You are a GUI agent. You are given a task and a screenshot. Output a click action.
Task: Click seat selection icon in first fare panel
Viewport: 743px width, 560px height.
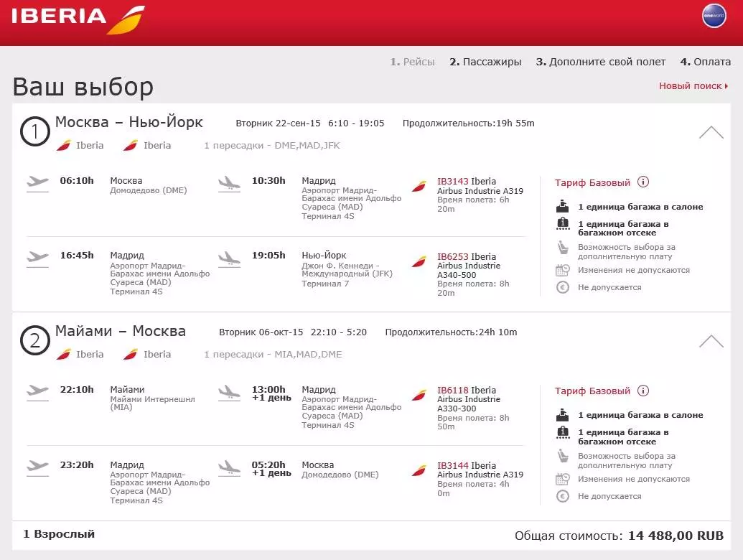point(563,248)
